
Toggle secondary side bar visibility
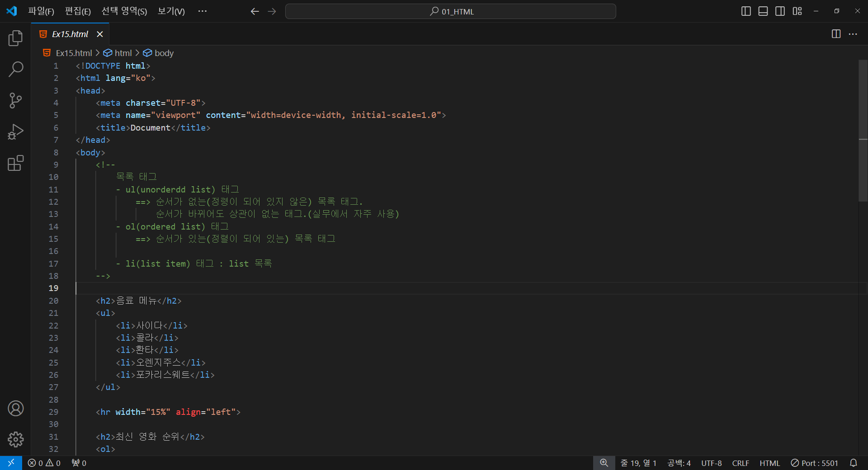(780, 11)
